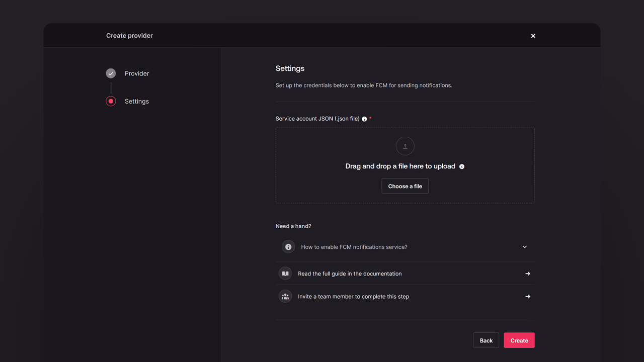Click info icon next to drag and drop text
This screenshot has width=644, height=362.
(x=462, y=166)
